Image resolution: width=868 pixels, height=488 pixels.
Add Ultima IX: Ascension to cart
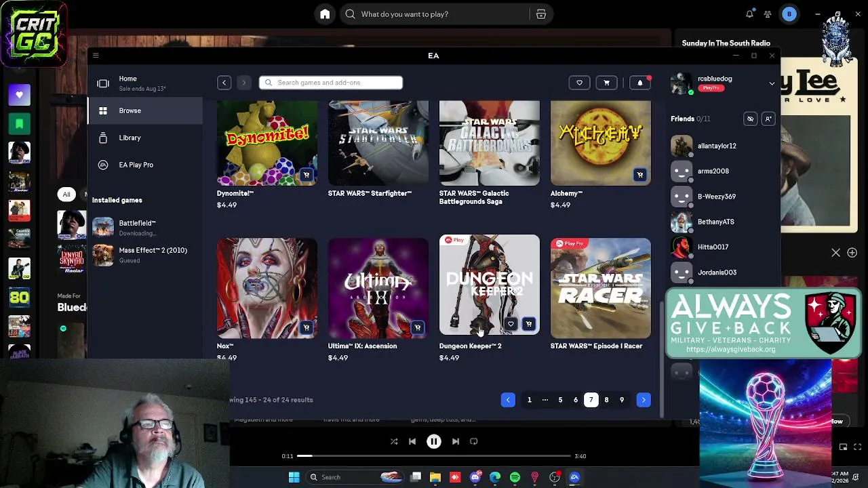tap(418, 327)
